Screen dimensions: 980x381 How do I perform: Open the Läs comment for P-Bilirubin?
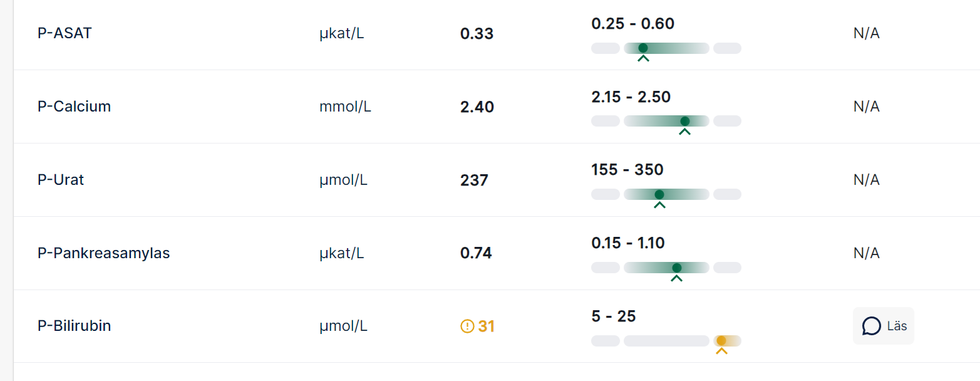(884, 326)
